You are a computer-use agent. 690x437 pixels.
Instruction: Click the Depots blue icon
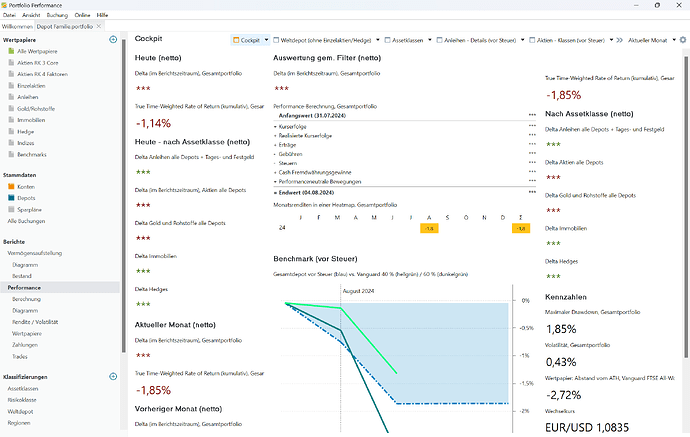click(x=11, y=198)
